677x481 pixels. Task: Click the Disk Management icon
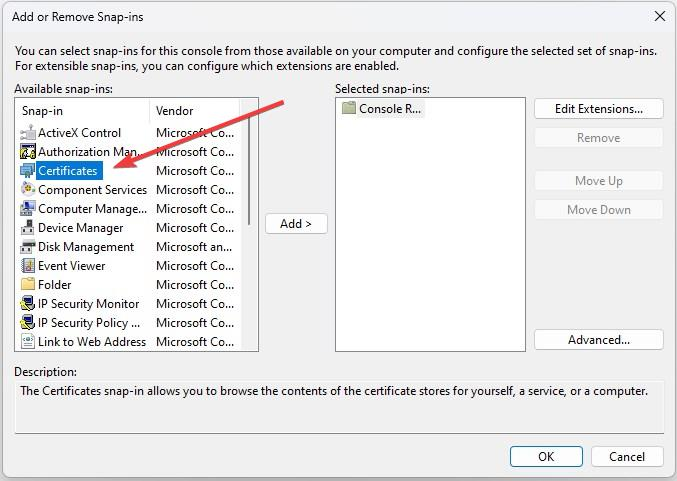click(28, 247)
